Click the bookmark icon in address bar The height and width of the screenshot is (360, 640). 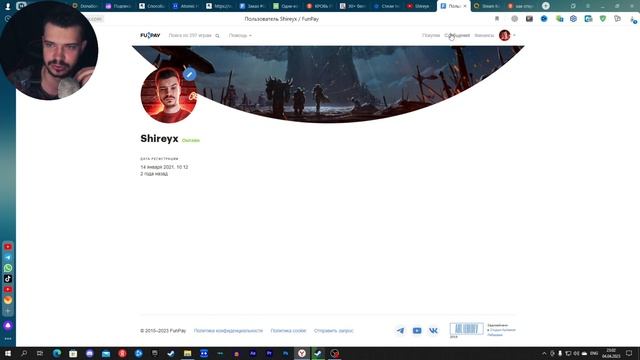497,19
